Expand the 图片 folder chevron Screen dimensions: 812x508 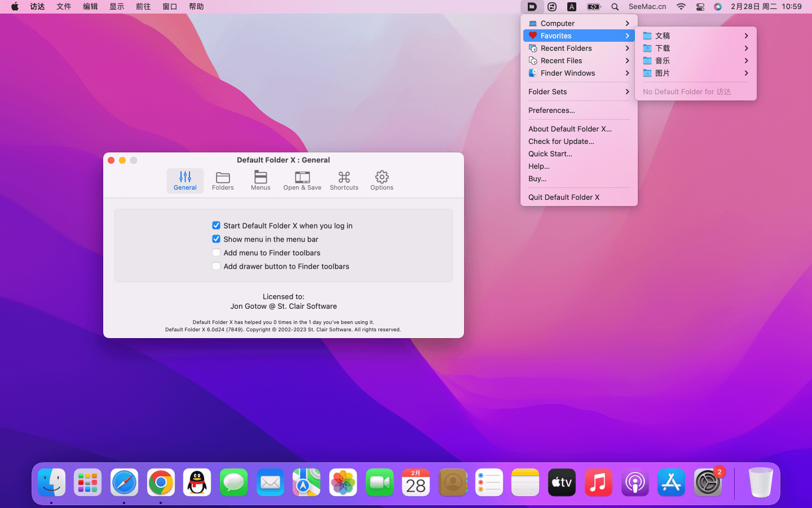tap(746, 73)
